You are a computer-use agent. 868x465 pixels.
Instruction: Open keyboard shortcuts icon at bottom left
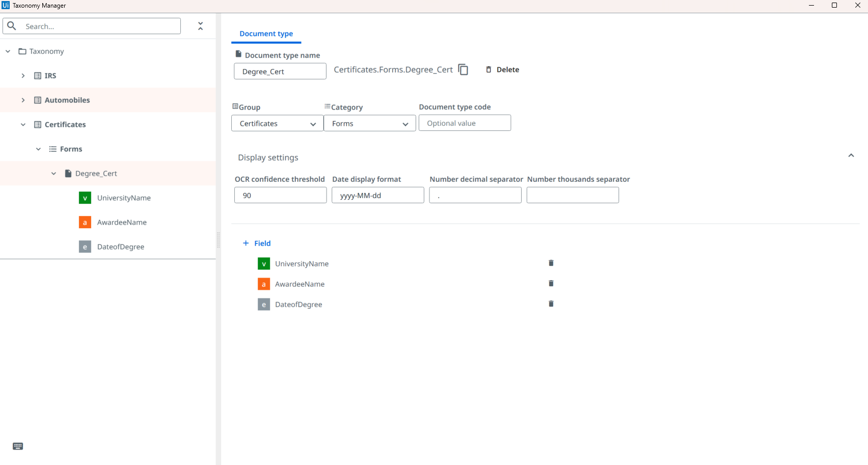coord(18,446)
